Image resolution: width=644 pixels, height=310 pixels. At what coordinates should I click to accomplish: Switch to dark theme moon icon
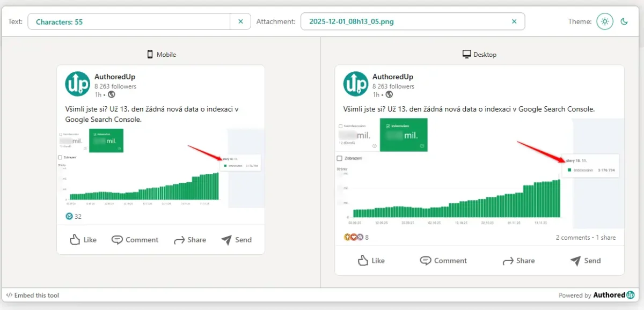click(624, 21)
